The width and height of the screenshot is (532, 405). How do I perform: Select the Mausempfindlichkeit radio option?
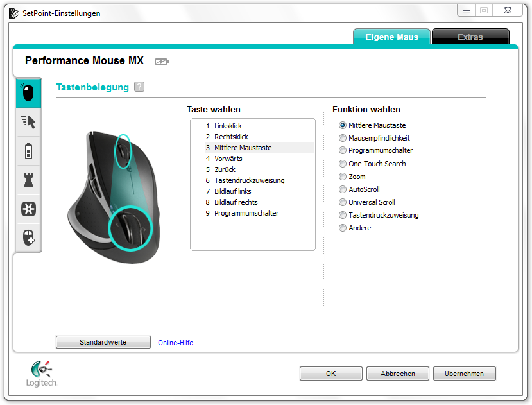pyautogui.click(x=343, y=138)
